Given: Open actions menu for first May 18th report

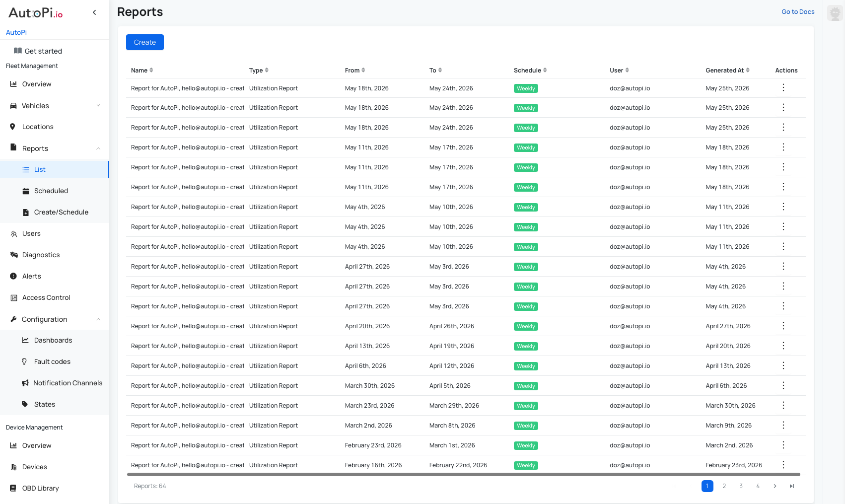Looking at the screenshot, I should (783, 87).
